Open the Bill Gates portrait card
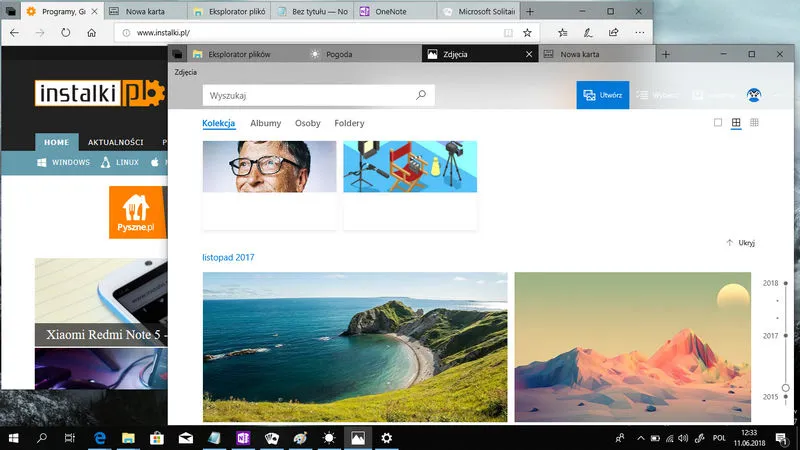The height and width of the screenshot is (450, 800). tap(269, 185)
